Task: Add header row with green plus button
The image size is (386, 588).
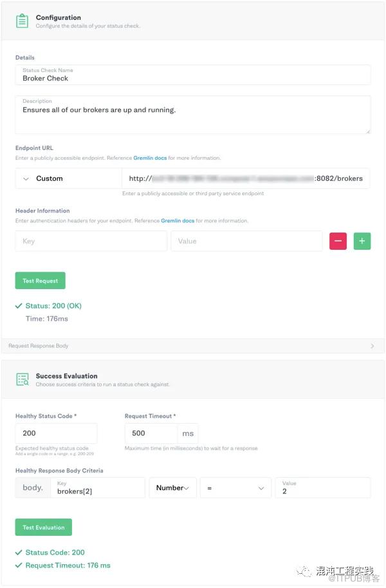Action: click(362, 241)
